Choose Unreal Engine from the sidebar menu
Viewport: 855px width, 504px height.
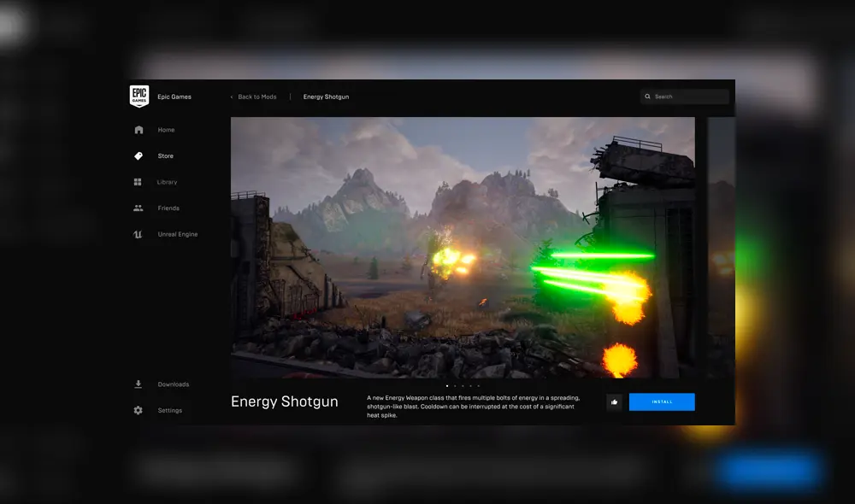(176, 234)
